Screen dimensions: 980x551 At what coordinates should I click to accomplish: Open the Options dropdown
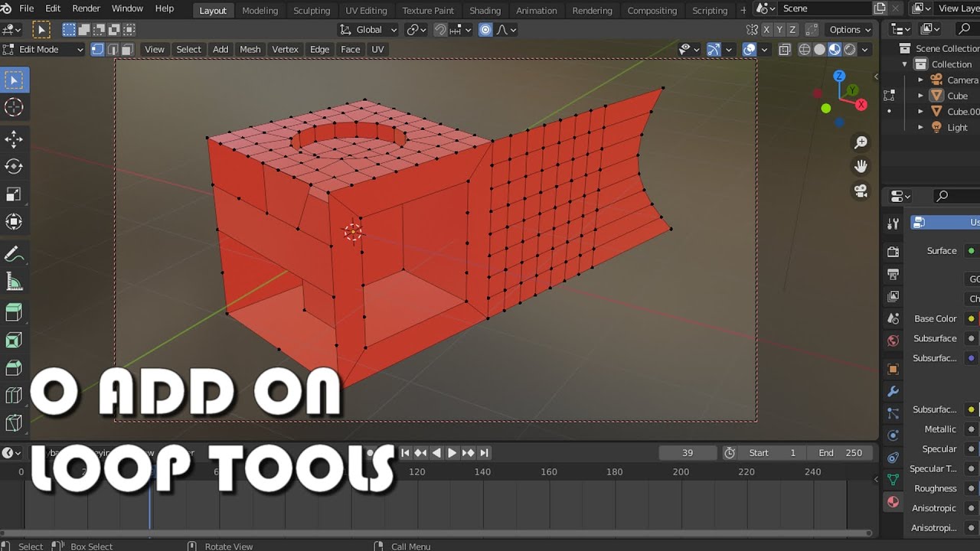pyautogui.click(x=850, y=30)
